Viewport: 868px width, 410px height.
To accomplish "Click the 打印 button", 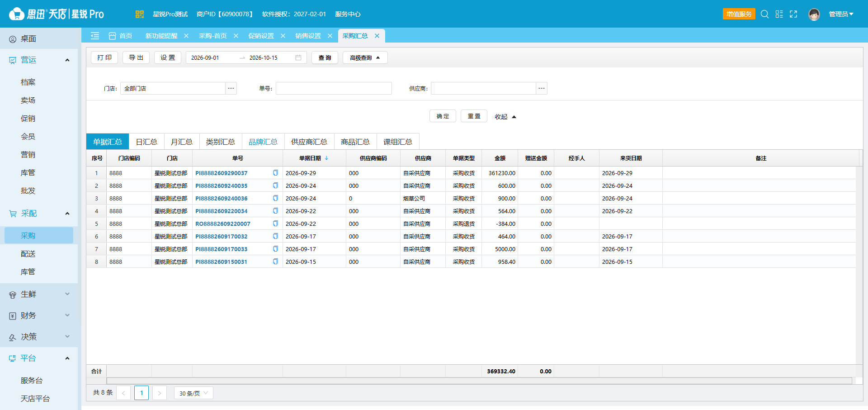I will [x=104, y=57].
